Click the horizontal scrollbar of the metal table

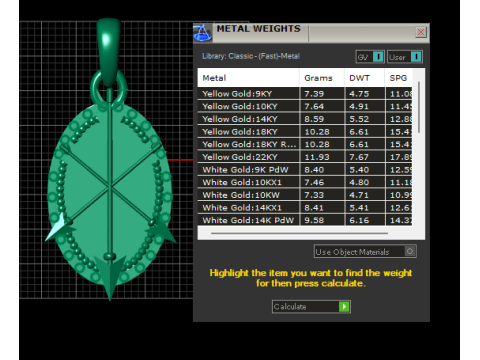pos(299,233)
